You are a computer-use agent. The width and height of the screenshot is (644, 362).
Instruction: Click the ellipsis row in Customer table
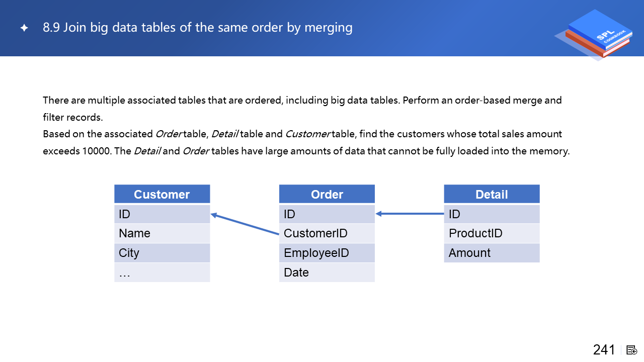point(162,273)
